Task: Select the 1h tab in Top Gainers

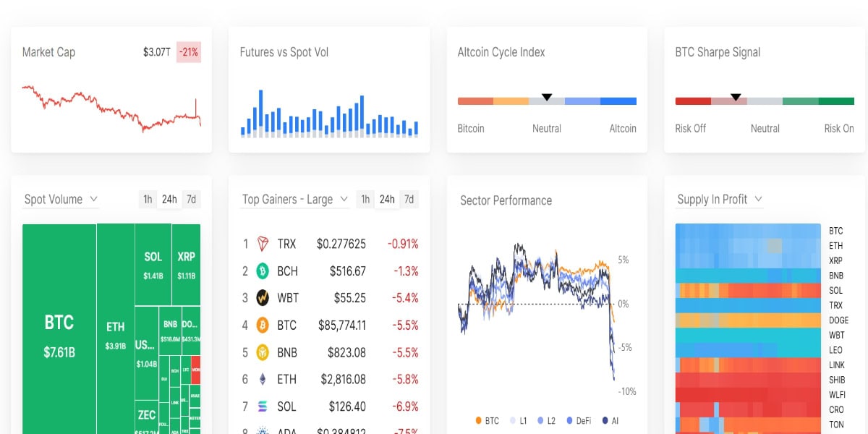Action: pyautogui.click(x=365, y=199)
